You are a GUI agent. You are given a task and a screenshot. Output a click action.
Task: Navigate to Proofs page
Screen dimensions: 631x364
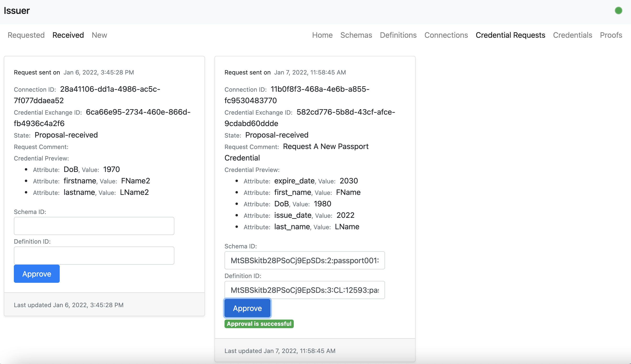(x=611, y=35)
